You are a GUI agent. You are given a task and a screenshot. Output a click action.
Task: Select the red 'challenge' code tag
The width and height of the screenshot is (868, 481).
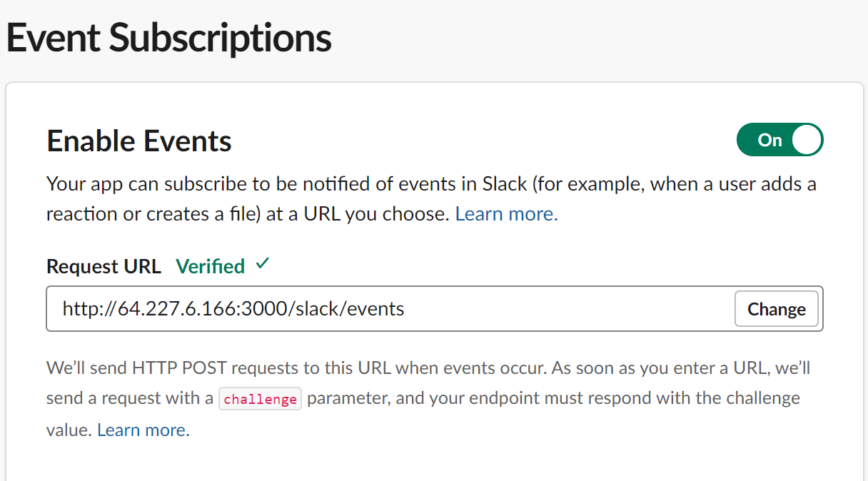[x=260, y=399]
